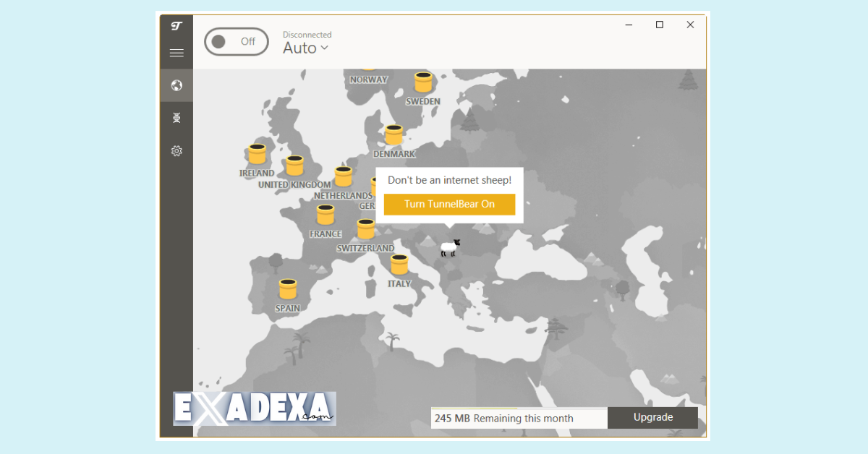Screen dimensions: 868x454
Task: Click the TunnelBear logo icon
Action: [x=176, y=26]
